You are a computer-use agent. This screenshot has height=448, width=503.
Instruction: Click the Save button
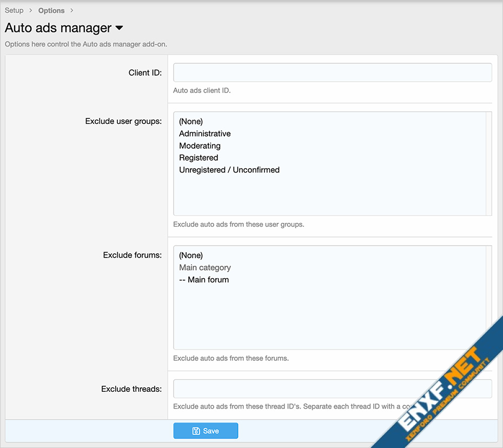pos(206,431)
